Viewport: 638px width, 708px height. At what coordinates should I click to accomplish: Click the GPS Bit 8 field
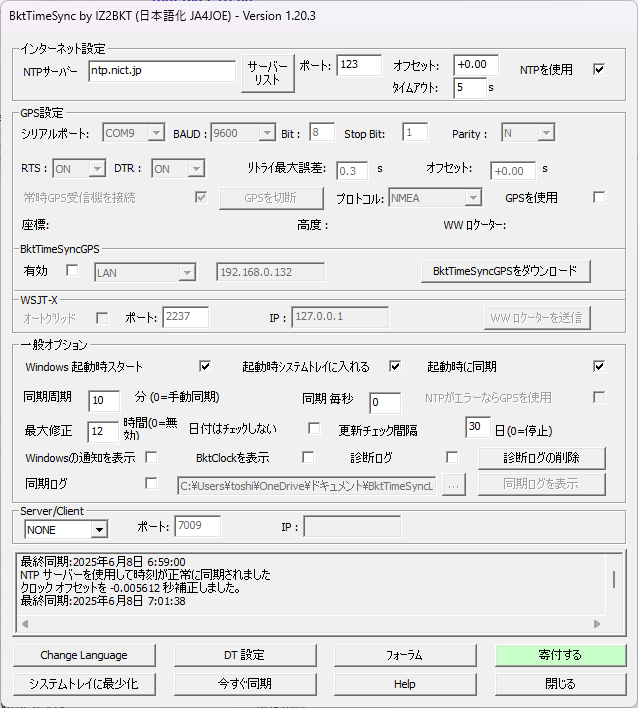pos(322,133)
